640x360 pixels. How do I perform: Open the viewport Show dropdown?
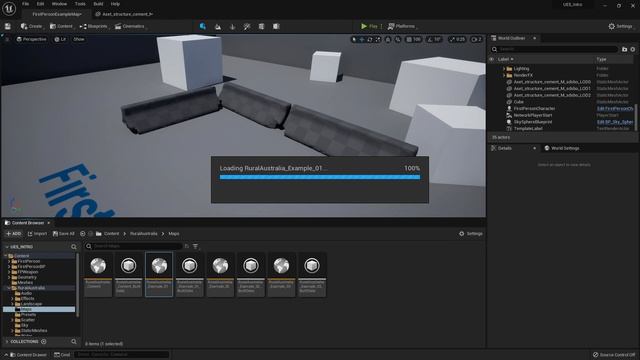tap(79, 39)
